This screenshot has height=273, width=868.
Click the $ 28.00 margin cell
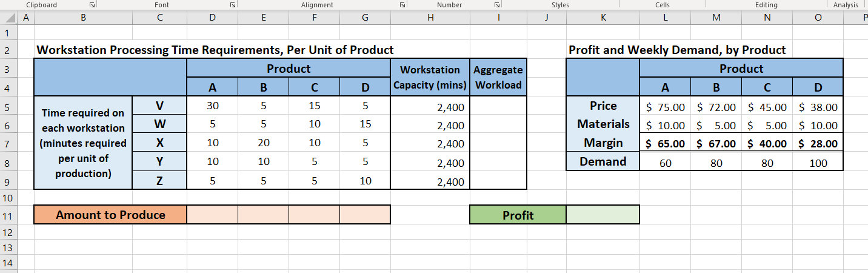(x=818, y=144)
